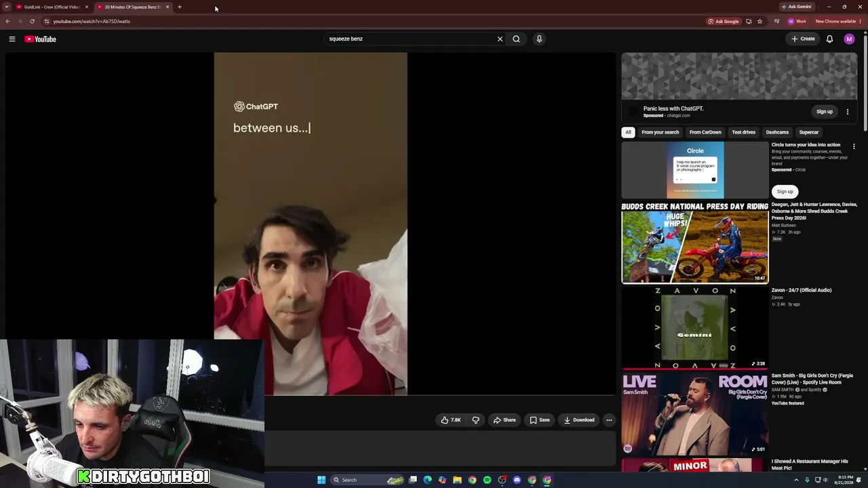The height and width of the screenshot is (488, 868).
Task: Filter by 'From CarDown' chip
Action: pyautogui.click(x=705, y=132)
